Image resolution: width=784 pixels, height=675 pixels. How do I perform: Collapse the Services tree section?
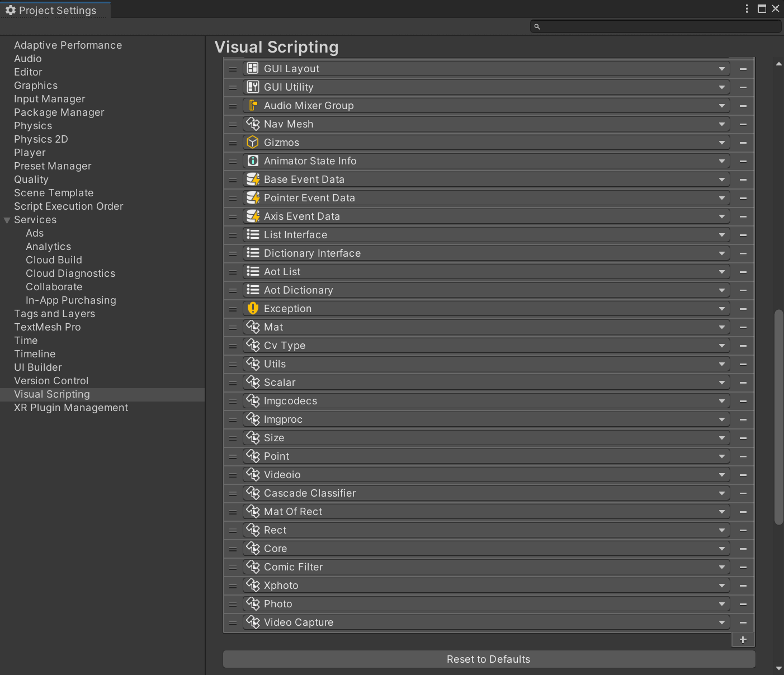click(7, 220)
